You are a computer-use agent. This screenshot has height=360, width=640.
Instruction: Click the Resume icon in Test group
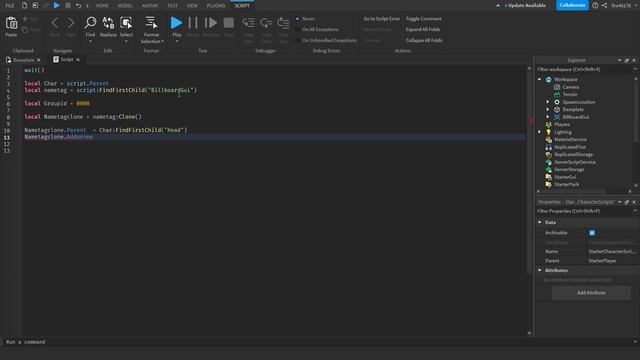[x=211, y=23]
